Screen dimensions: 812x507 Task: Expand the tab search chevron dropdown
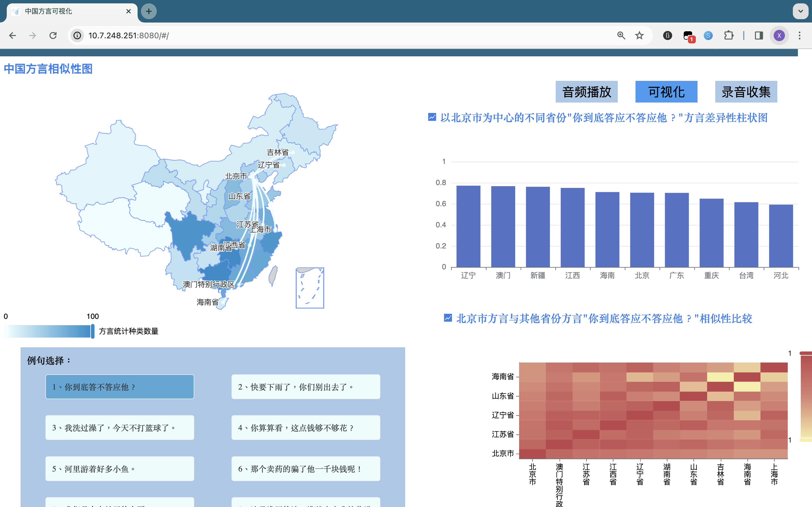pos(801,11)
